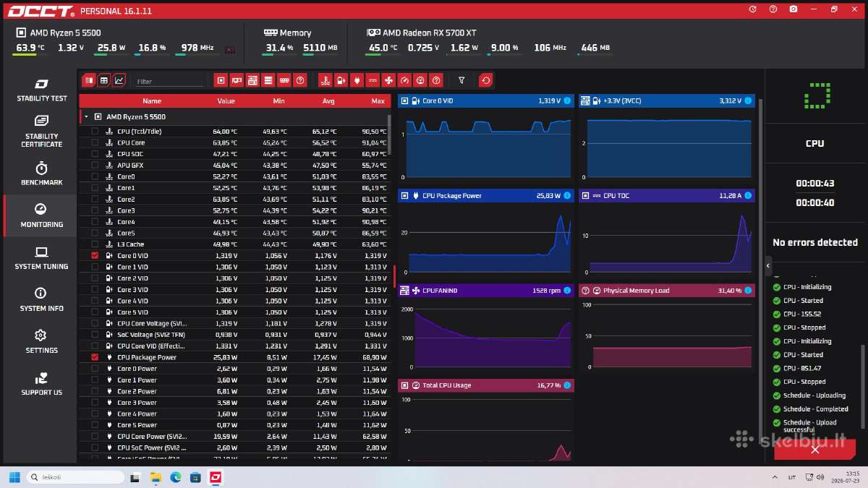Image resolution: width=868 pixels, height=488 pixels.
Task: Check the Core 3 Power row checkbox
Action: [x=95, y=403]
